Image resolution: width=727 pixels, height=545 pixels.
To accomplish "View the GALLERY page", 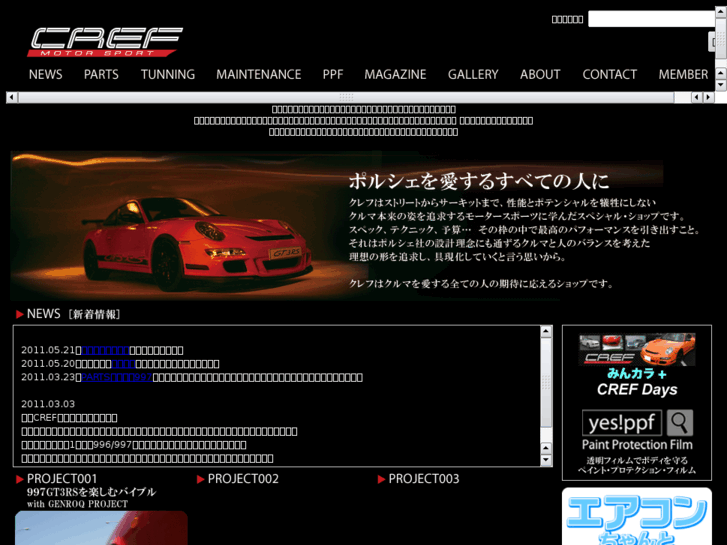I will click(x=473, y=74).
